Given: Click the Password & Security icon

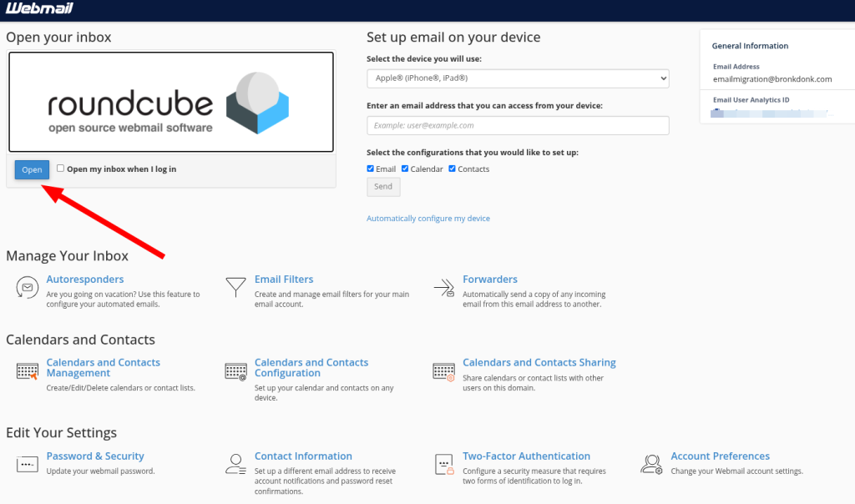Looking at the screenshot, I should pos(28,464).
